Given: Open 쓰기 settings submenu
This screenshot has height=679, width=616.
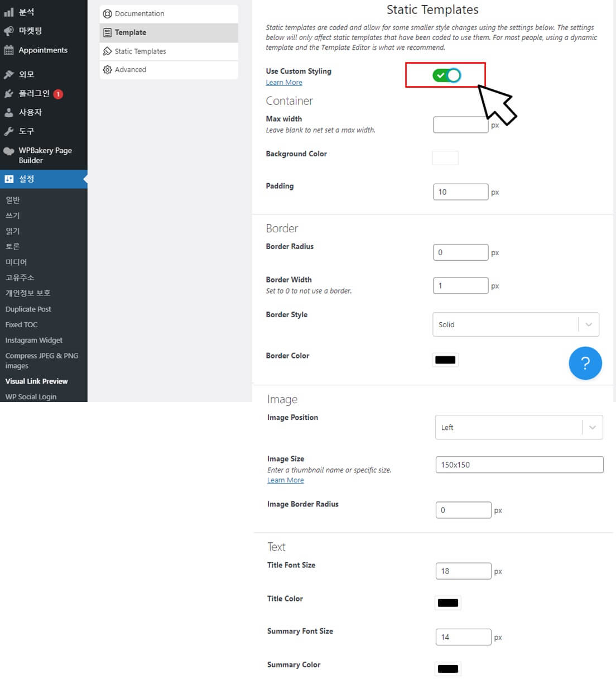Looking at the screenshot, I should (13, 216).
